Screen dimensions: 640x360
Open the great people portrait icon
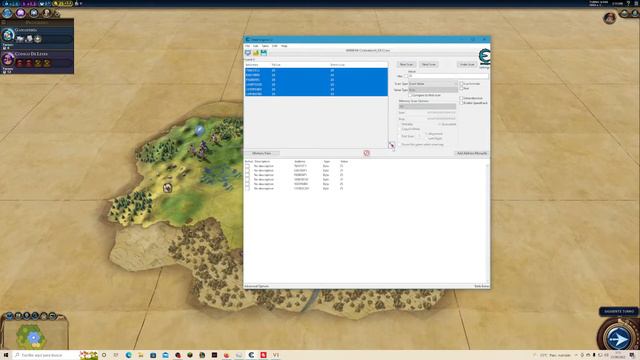[x=47, y=13]
